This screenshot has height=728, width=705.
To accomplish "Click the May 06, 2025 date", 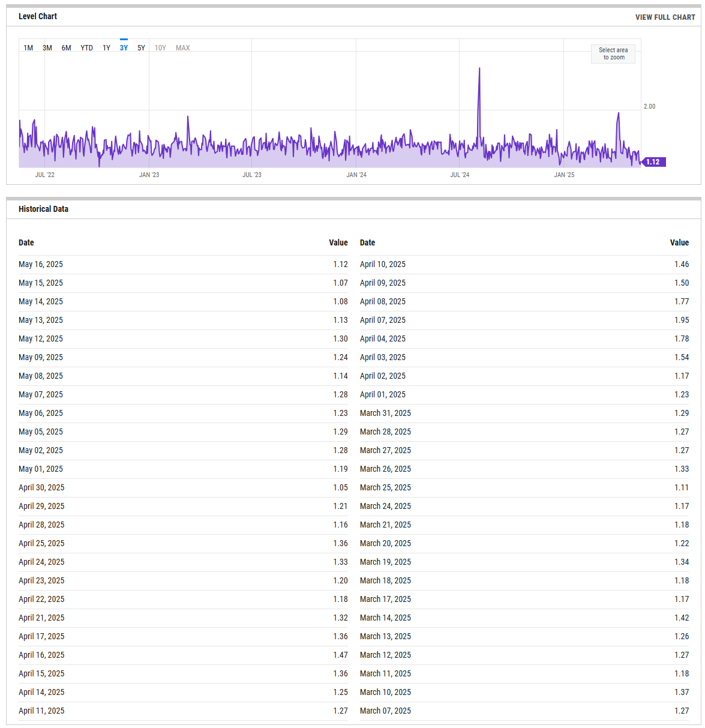I will (x=41, y=414).
